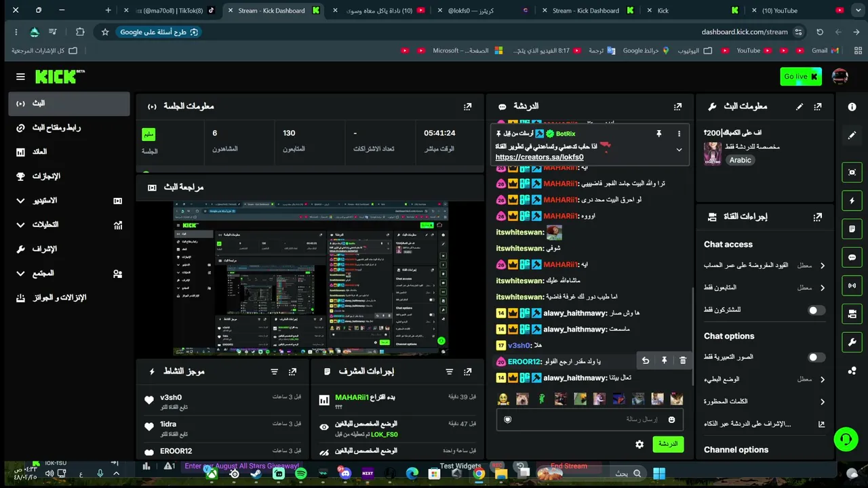
Task: Open Steam from the taskbar
Action: (256, 474)
